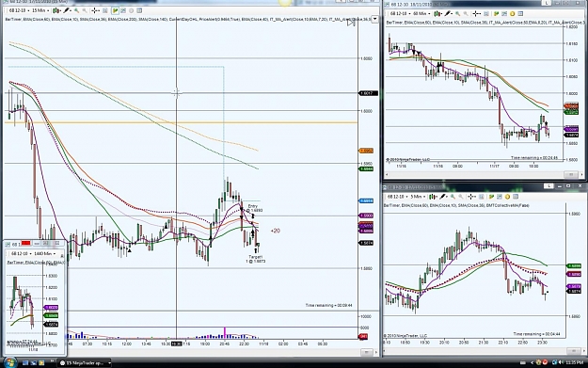The image size is (588, 368).
Task: Open properties icon in 5 Min chart
Action: 516,196
